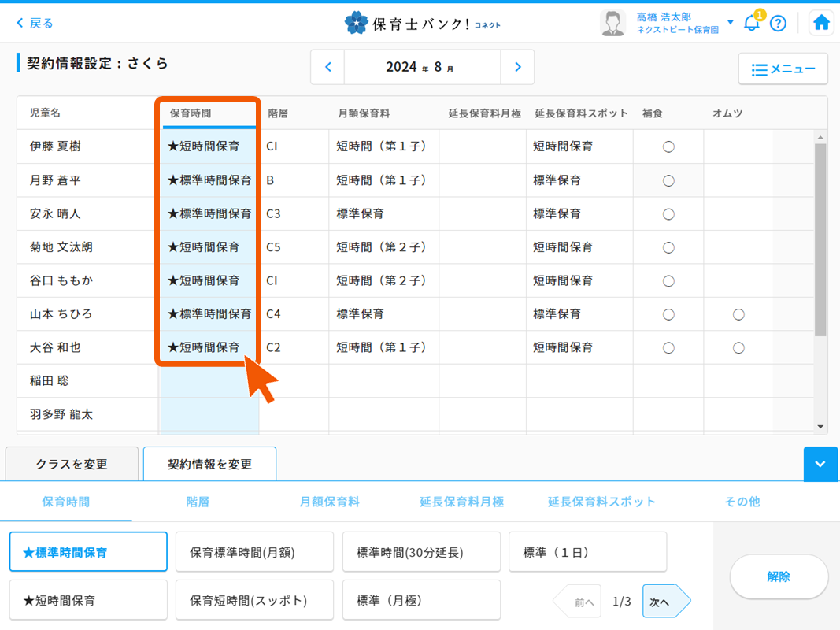Viewport: 840px width, 630px height.
Task: Toggle オムツ circle for 山本 ちひろ
Action: [x=738, y=314]
